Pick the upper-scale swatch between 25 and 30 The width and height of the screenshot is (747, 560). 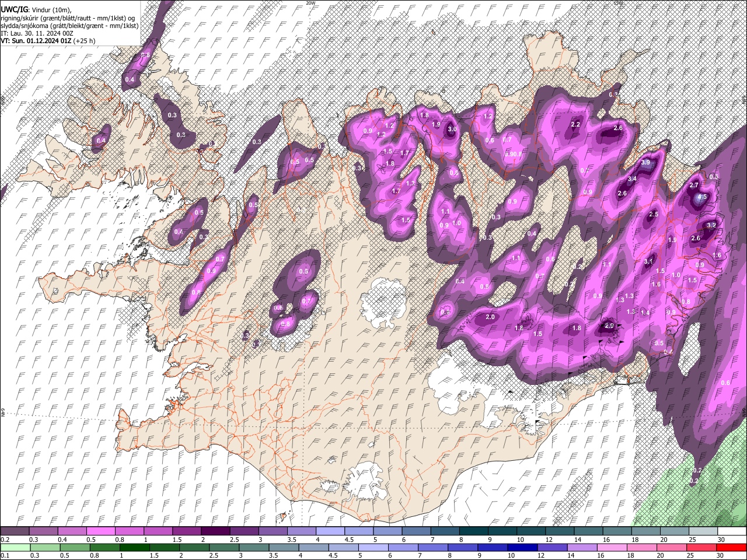pyautogui.click(x=703, y=531)
